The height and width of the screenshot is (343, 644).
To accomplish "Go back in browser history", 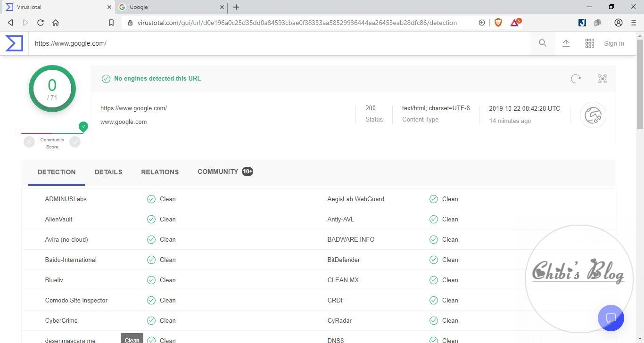I will 10,23.
